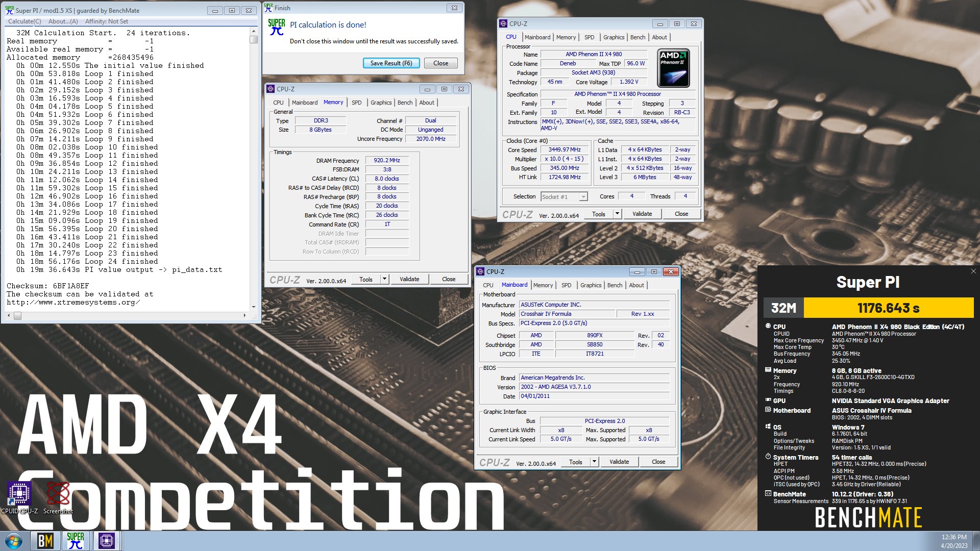Viewport: 980px width, 551px height.
Task: Click the Super PI window title icon
Action: (x=10, y=10)
